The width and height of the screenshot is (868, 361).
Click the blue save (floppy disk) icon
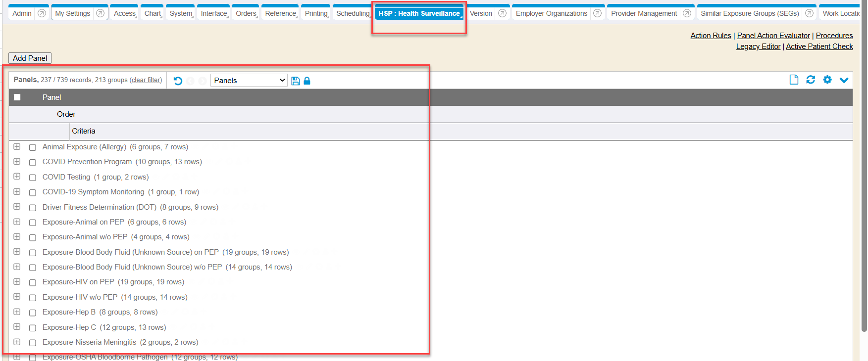pos(296,81)
